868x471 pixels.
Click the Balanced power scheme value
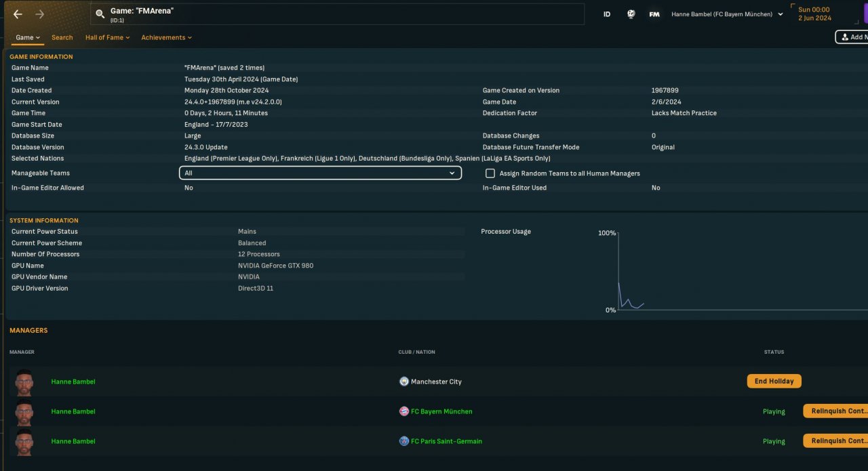252,243
